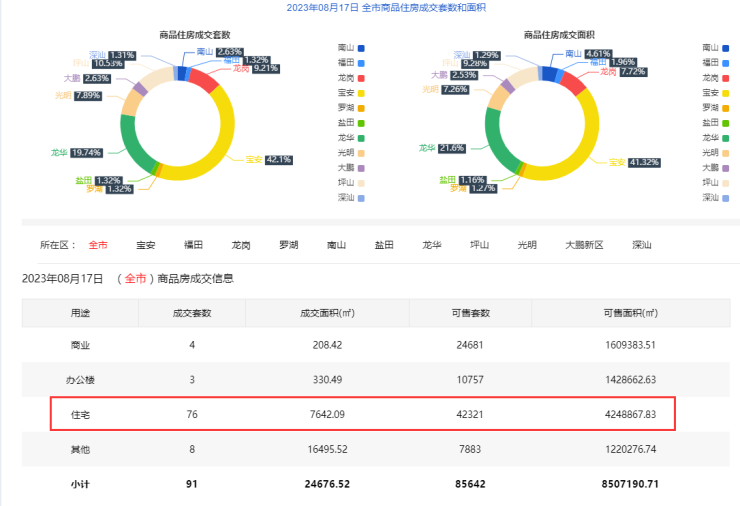Toggle 龙华 legend in 成交面积 chart

(x=715, y=137)
